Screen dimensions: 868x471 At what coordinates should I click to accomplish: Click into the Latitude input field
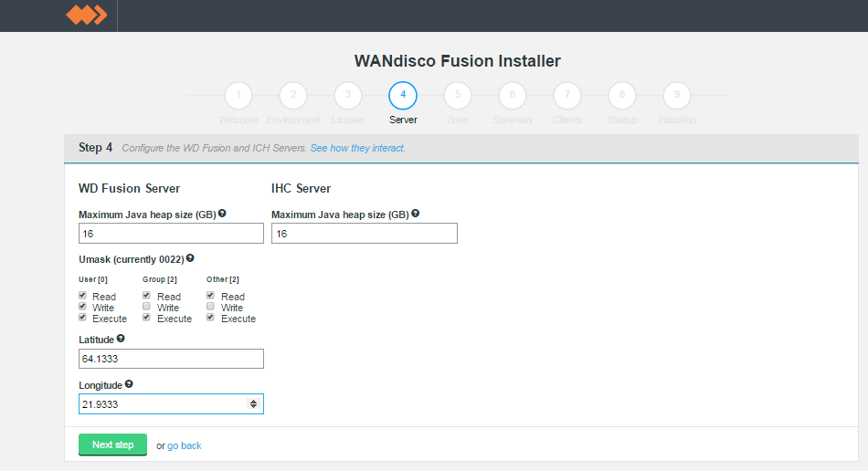coord(171,359)
